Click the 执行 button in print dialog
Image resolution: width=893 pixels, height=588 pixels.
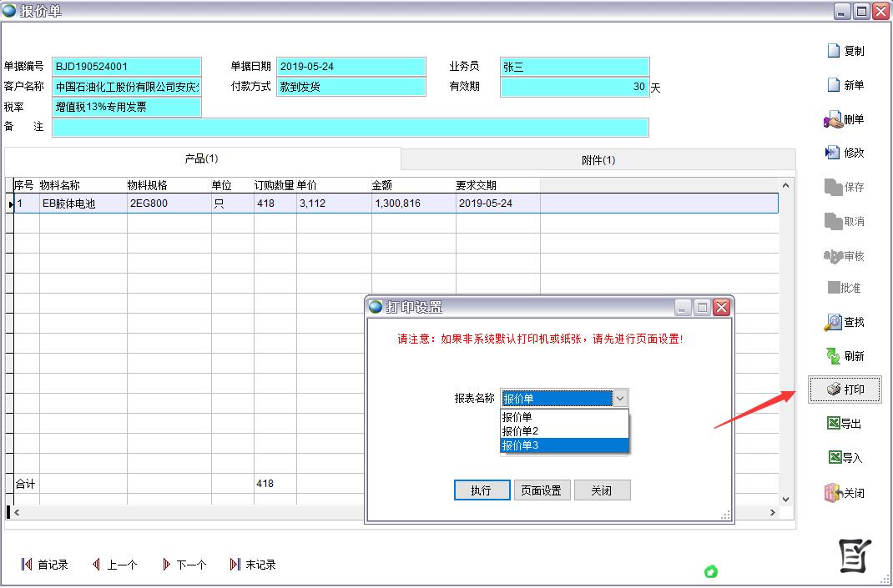coord(482,490)
